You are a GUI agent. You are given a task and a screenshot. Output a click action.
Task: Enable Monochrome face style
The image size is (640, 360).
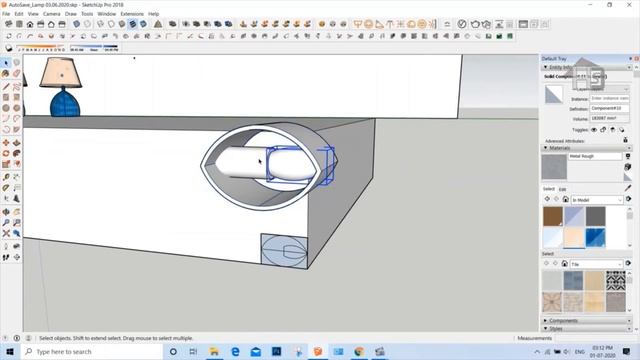tap(143, 24)
